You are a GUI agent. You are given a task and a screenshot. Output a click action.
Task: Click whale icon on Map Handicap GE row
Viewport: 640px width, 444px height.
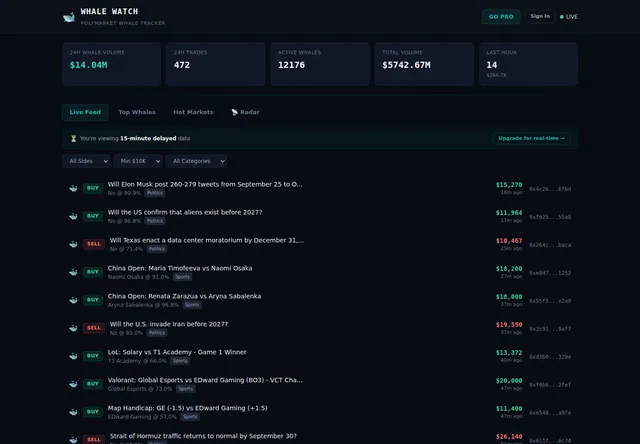coord(73,412)
